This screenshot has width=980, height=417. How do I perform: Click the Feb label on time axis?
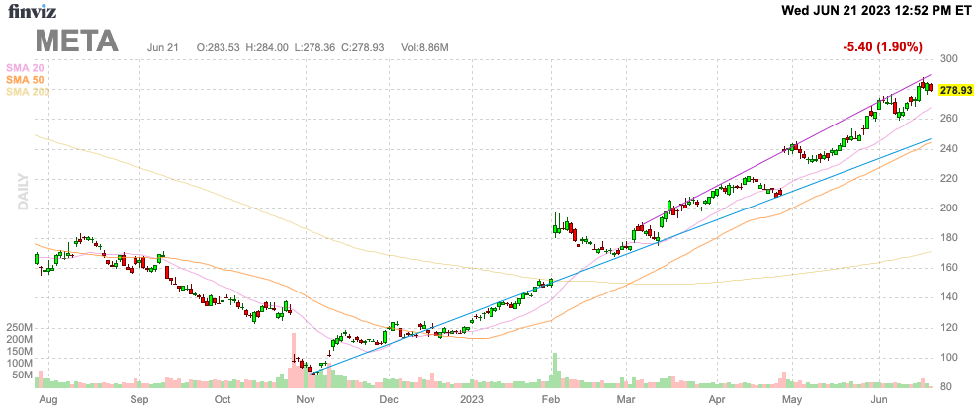[x=551, y=401]
